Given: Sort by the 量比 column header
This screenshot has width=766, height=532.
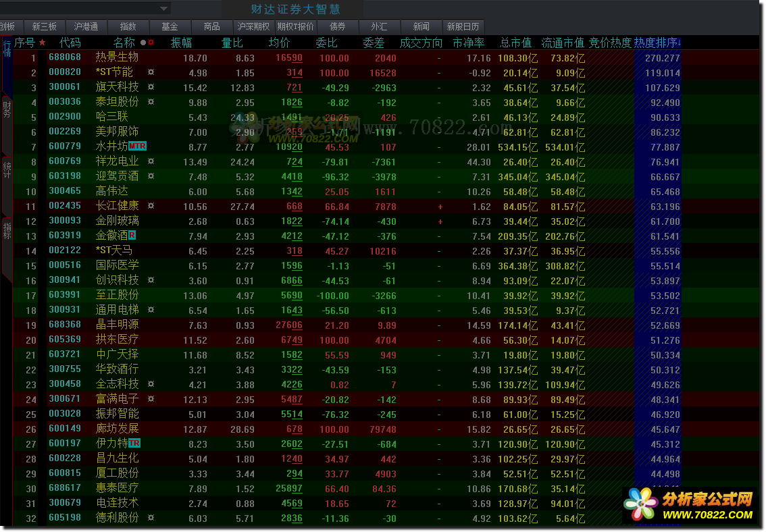Looking at the screenshot, I should click(232, 43).
